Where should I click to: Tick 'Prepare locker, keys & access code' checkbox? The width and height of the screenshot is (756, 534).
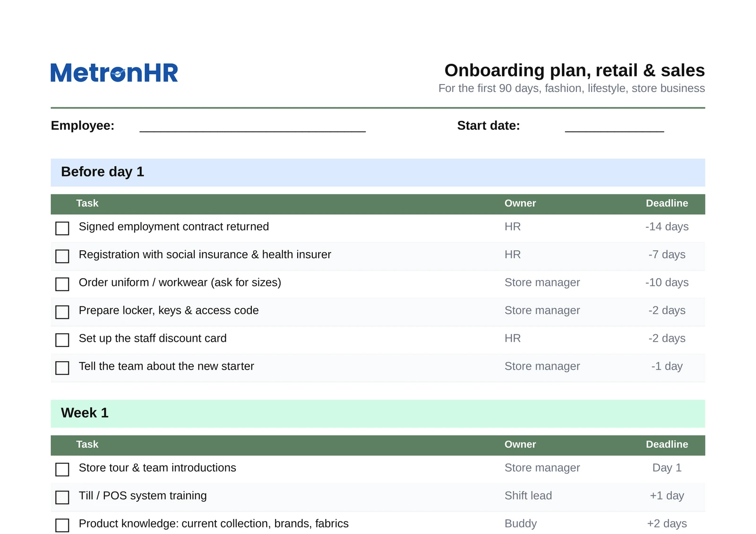click(x=62, y=312)
